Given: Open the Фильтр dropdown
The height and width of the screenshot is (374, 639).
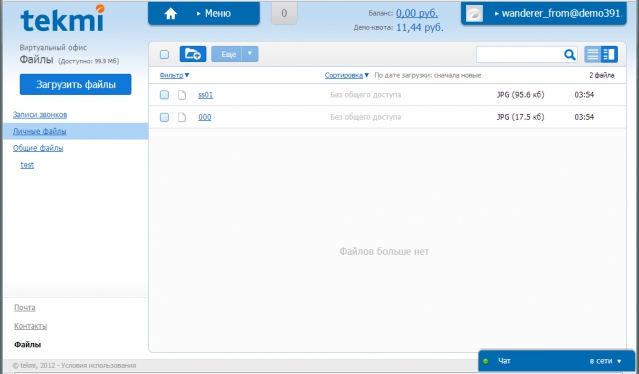Looking at the screenshot, I should [174, 75].
